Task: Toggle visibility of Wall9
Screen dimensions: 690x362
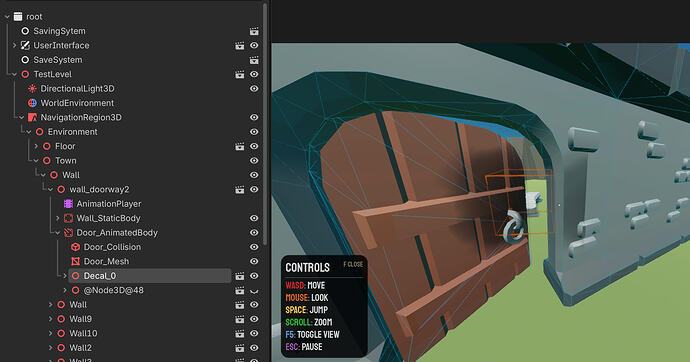Action: 254,319
